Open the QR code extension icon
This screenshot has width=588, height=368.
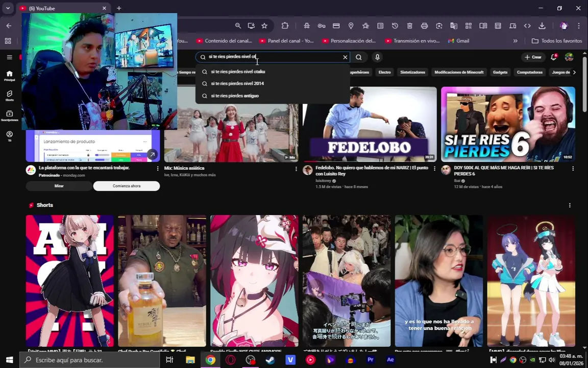pyautogui.click(x=469, y=26)
